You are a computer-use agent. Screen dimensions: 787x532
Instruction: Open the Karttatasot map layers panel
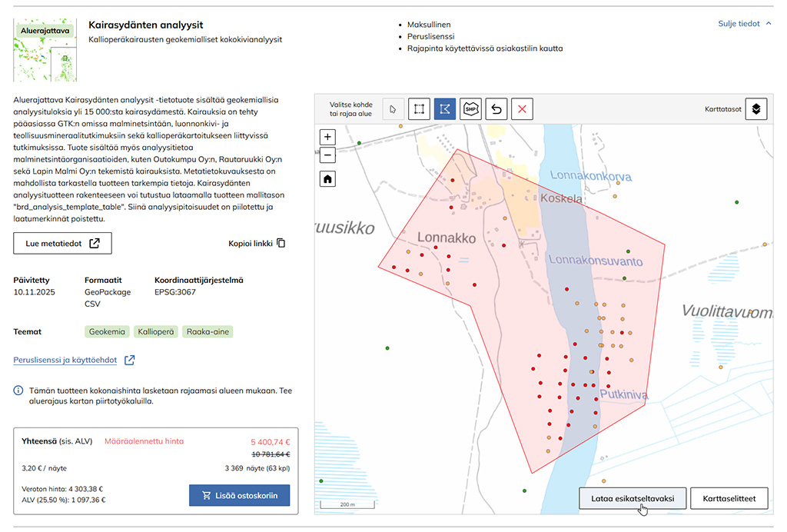click(756, 108)
